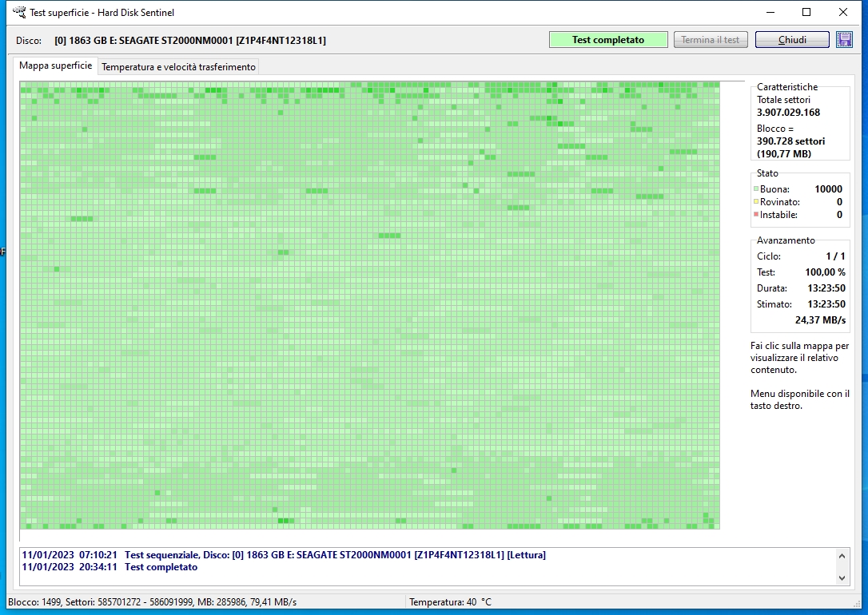Click the Chiudi button
Screen dimensions: 868x615
click(792, 40)
